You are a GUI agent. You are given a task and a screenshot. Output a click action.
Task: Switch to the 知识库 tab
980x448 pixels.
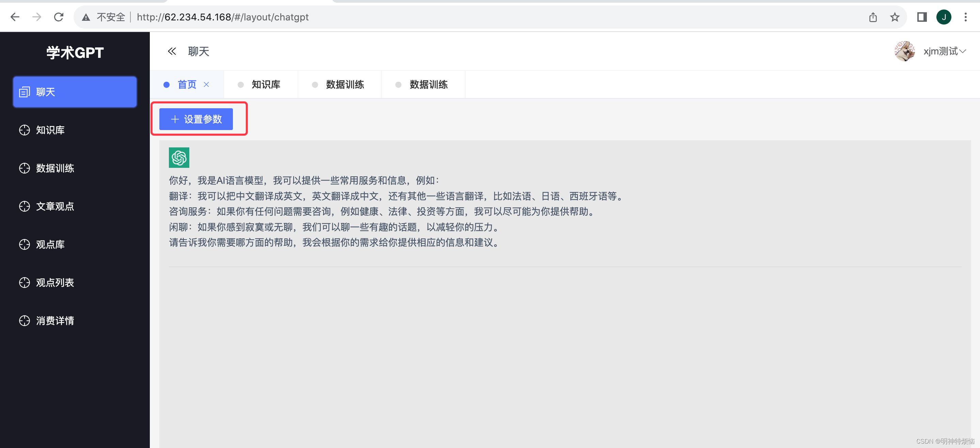pyautogui.click(x=266, y=84)
